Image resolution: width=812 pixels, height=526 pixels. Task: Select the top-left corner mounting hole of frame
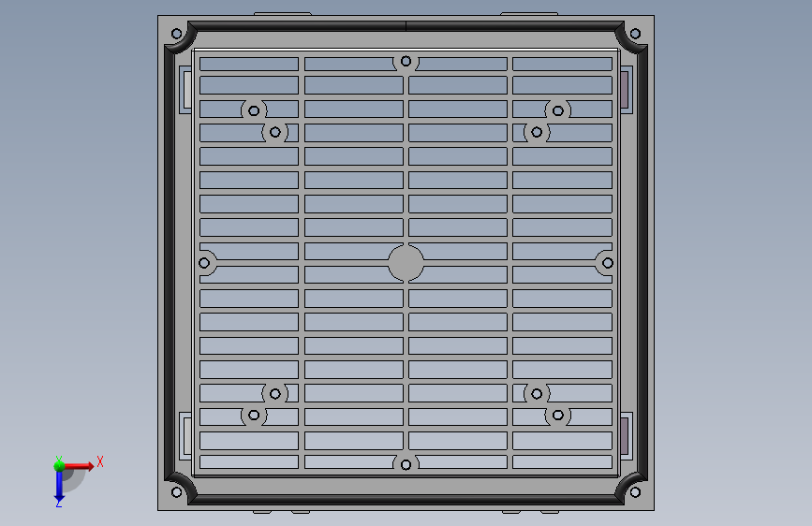pos(177,34)
